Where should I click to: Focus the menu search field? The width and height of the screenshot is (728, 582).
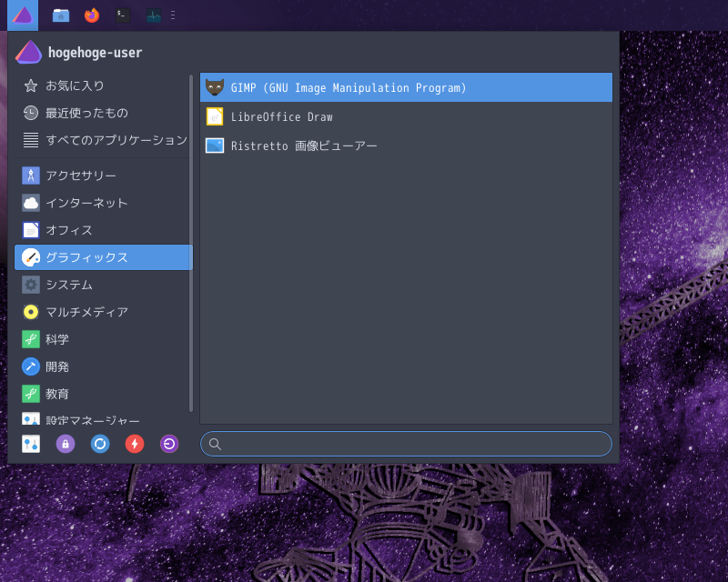coord(406,444)
